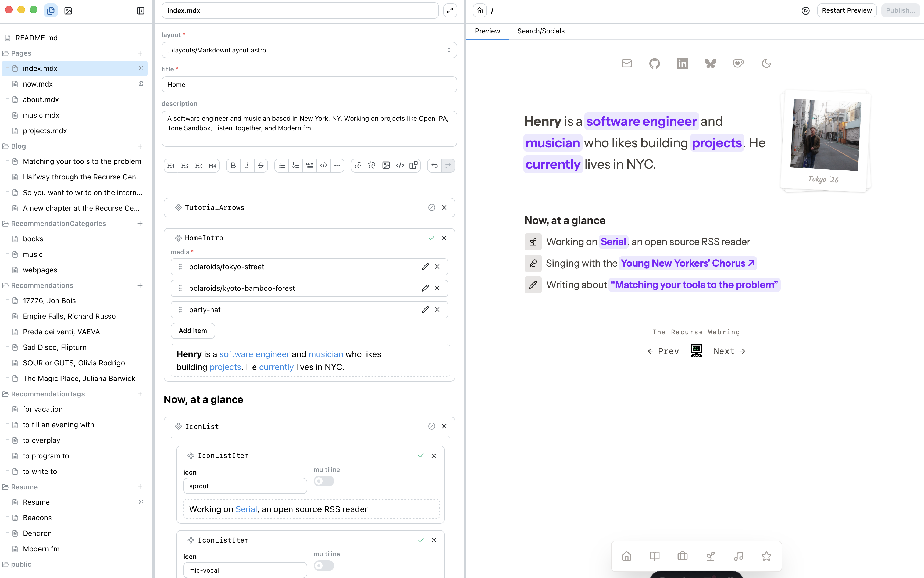The image size is (924, 578).
Task: Toggle bold formatting
Action: coord(233,166)
